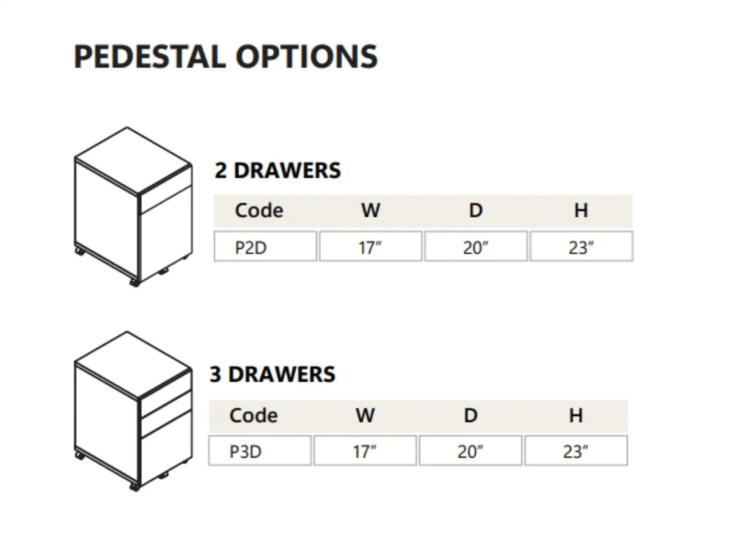756x534 pixels.
Task: Click the Code header in 3 drawers table
Action: coord(253,416)
